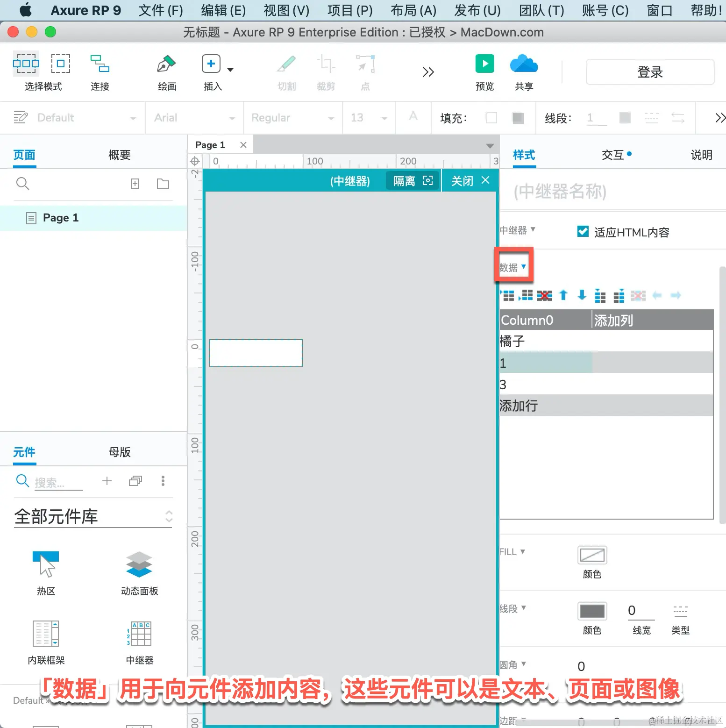Click the 隔离 isolate toggle button

(x=413, y=181)
